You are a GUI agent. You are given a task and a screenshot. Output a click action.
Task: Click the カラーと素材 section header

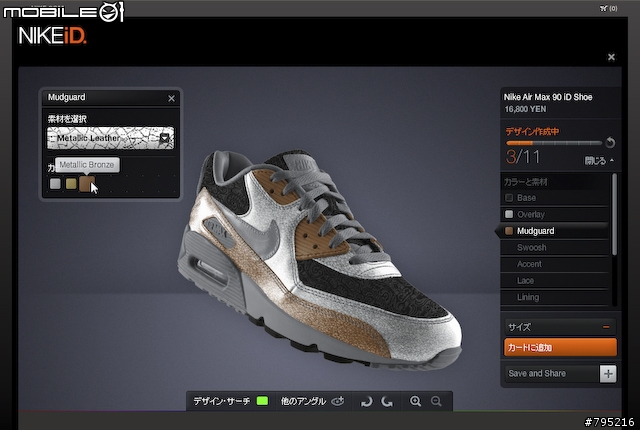pos(526,182)
